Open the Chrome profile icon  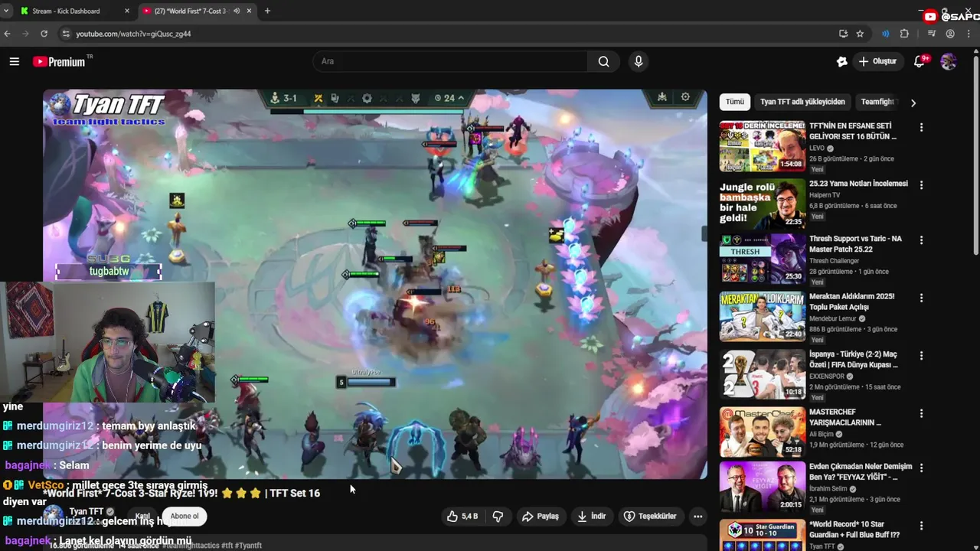click(x=950, y=34)
